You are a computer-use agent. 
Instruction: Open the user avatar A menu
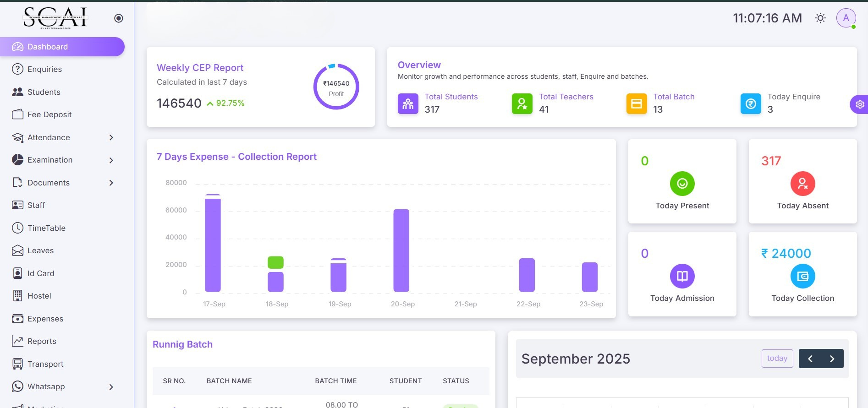[x=846, y=18]
